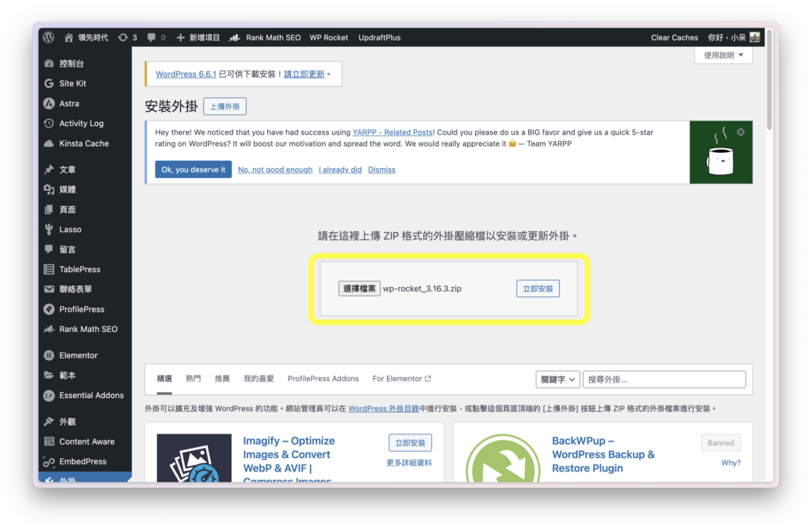Image resolution: width=812 pixels, height=531 pixels.
Task: Click 選擇檔案 file chooser button
Action: 359,288
